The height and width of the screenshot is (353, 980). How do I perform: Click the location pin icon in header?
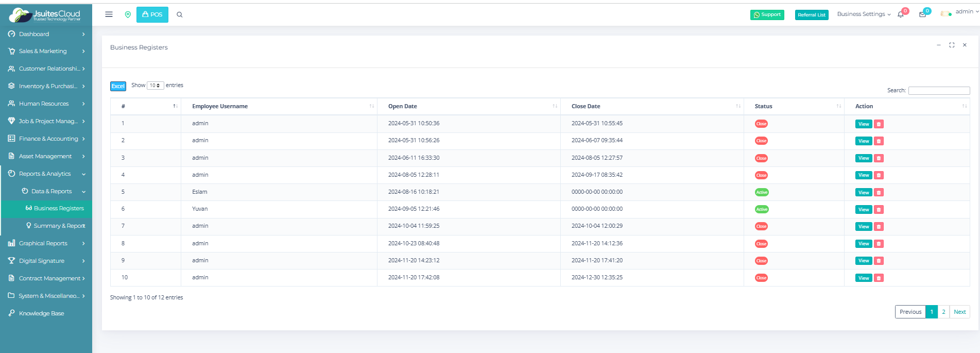coord(128,14)
